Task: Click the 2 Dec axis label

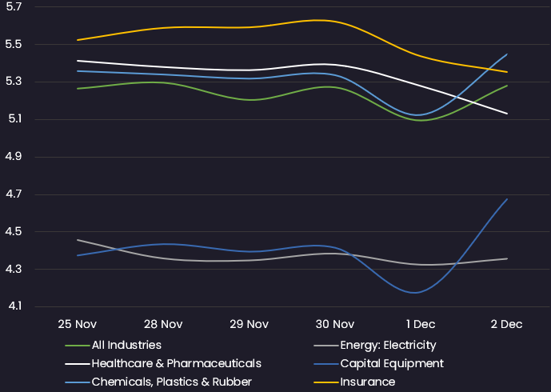Action: click(506, 324)
